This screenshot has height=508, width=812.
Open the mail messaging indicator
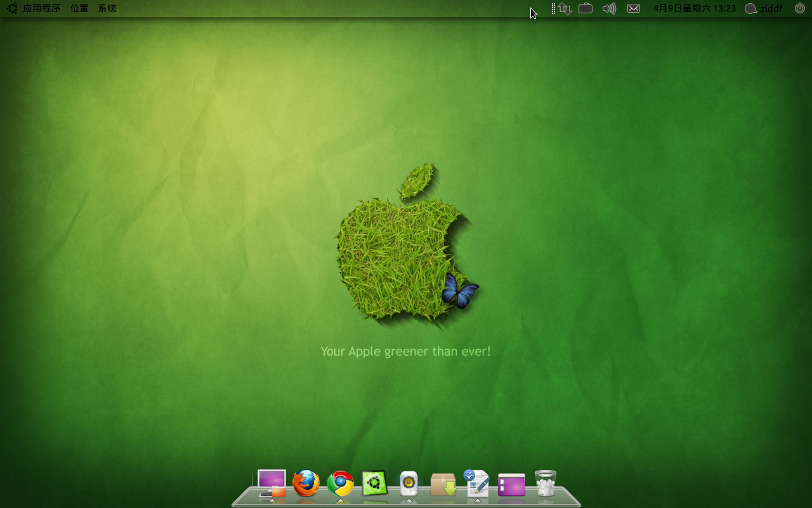pyautogui.click(x=634, y=8)
